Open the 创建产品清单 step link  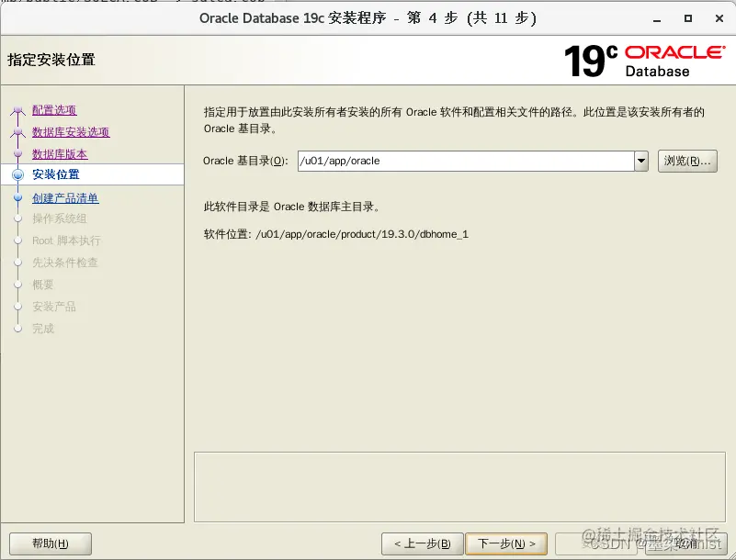click(x=65, y=198)
